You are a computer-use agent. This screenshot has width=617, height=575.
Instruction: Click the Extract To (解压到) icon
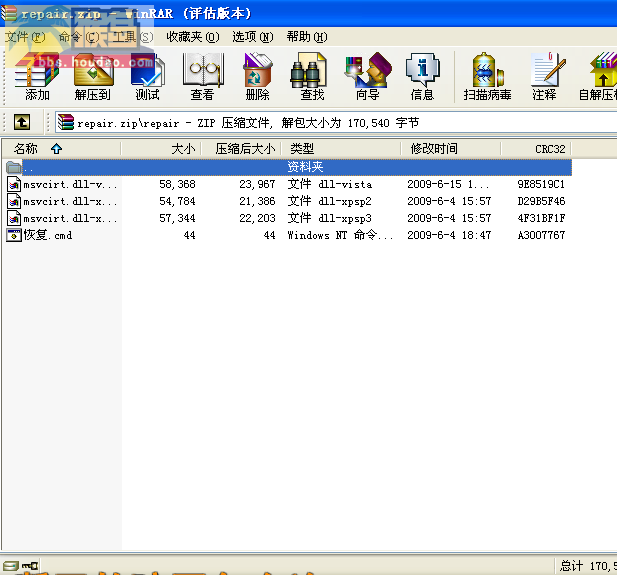click(93, 76)
